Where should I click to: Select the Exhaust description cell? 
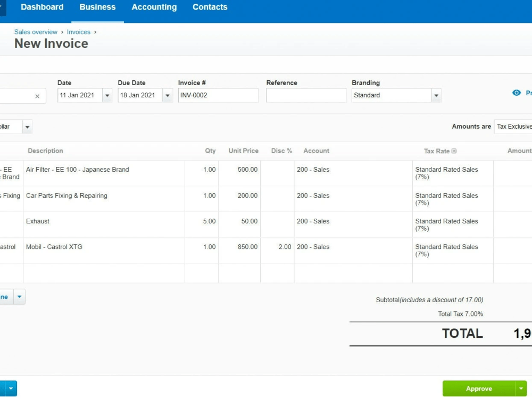104,225
